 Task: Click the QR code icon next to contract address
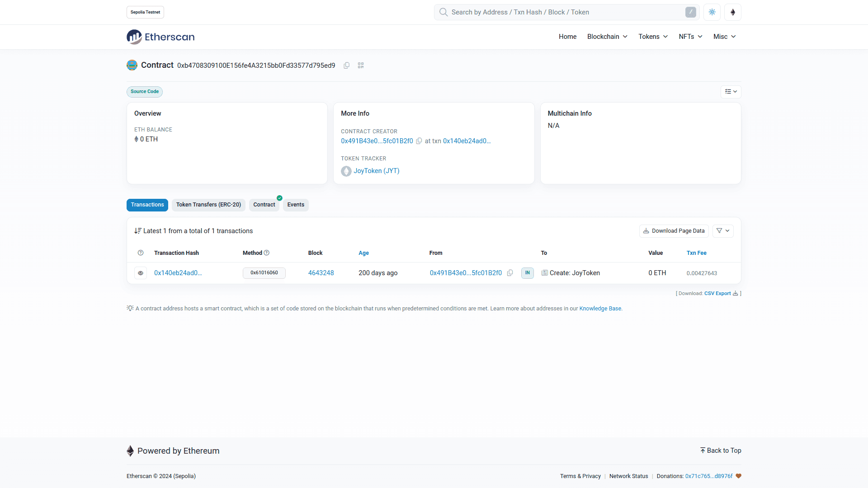click(x=361, y=66)
